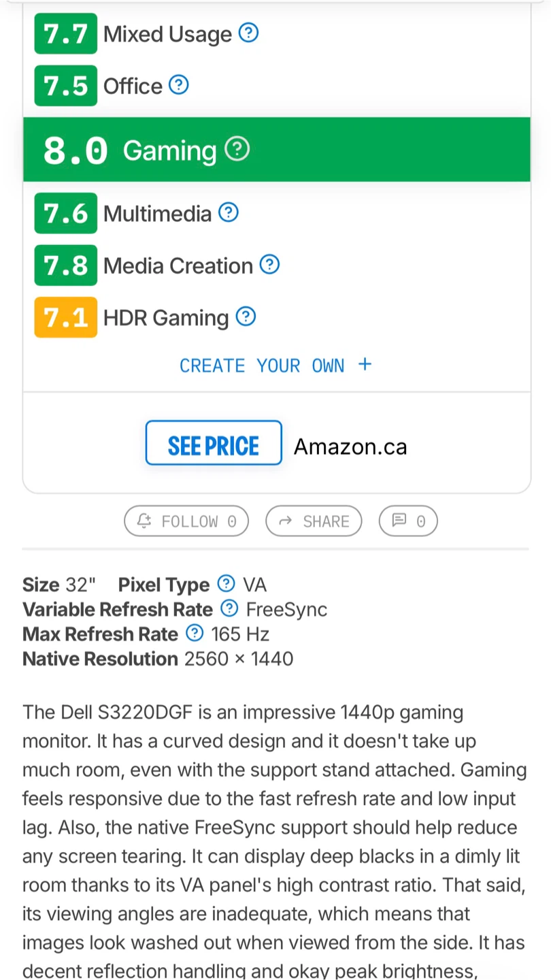Follow this monitor review

pos(186,521)
